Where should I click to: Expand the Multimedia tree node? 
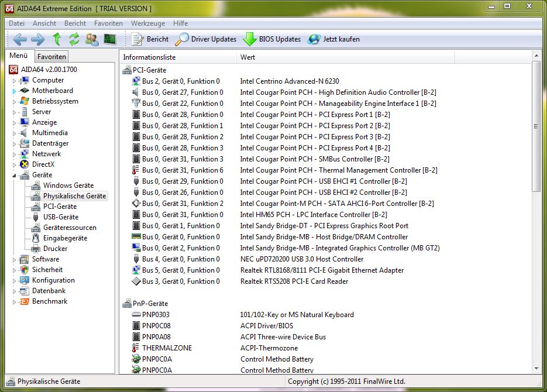14,133
